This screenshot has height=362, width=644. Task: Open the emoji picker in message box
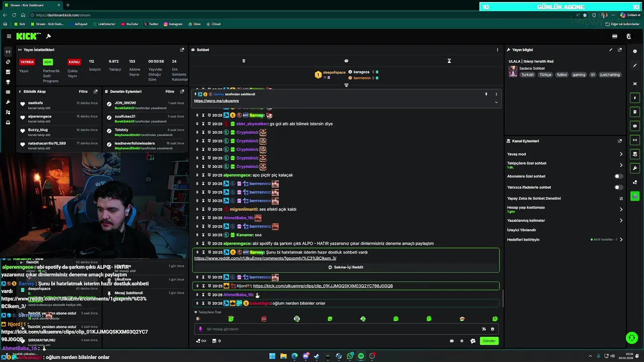pyautogui.click(x=493, y=329)
